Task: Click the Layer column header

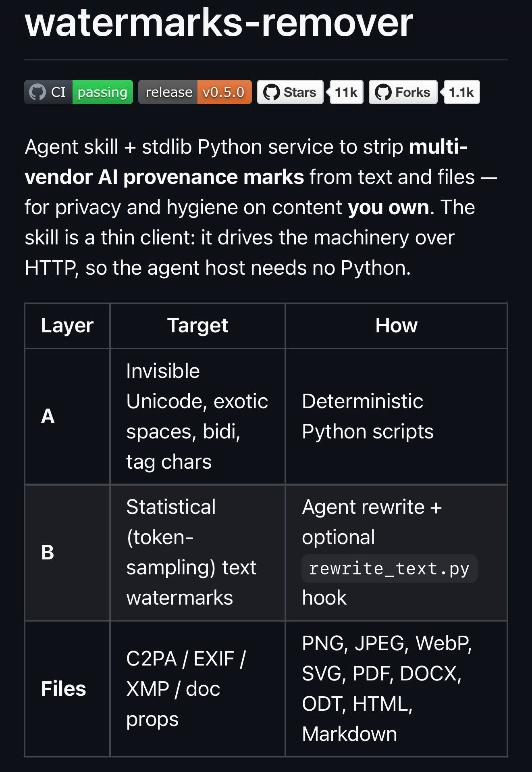Action: pyautogui.click(x=67, y=325)
